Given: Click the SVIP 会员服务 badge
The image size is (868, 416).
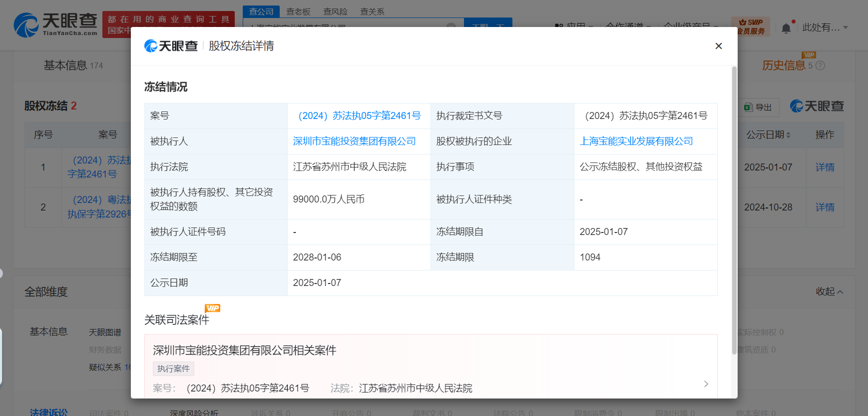Looking at the screenshot, I should pyautogui.click(x=751, y=26).
